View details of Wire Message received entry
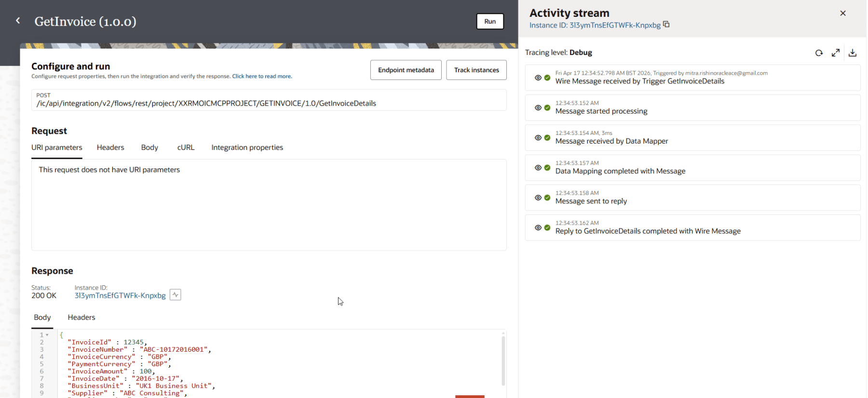 coord(538,78)
